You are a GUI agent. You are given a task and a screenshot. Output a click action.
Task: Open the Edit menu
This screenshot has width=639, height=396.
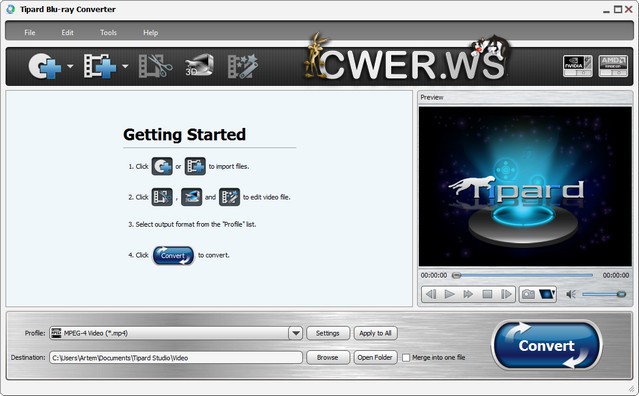(68, 33)
